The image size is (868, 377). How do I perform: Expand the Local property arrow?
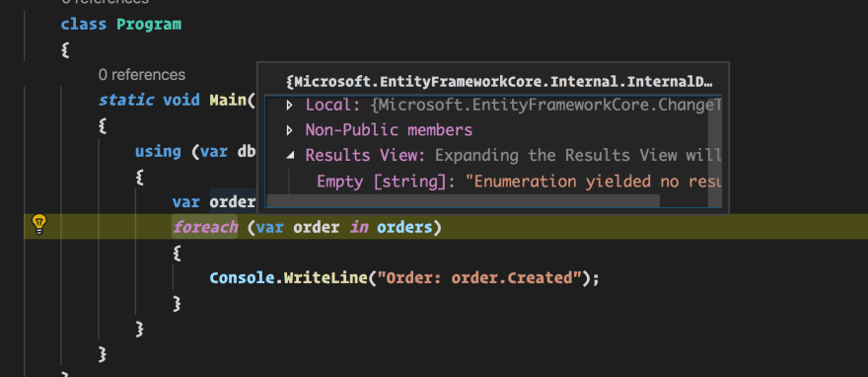click(x=289, y=105)
